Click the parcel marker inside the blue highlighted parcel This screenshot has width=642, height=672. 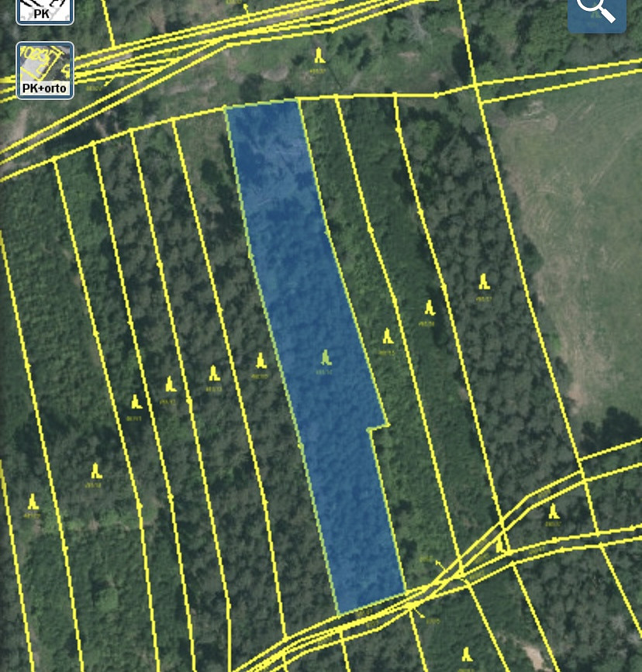(x=326, y=358)
